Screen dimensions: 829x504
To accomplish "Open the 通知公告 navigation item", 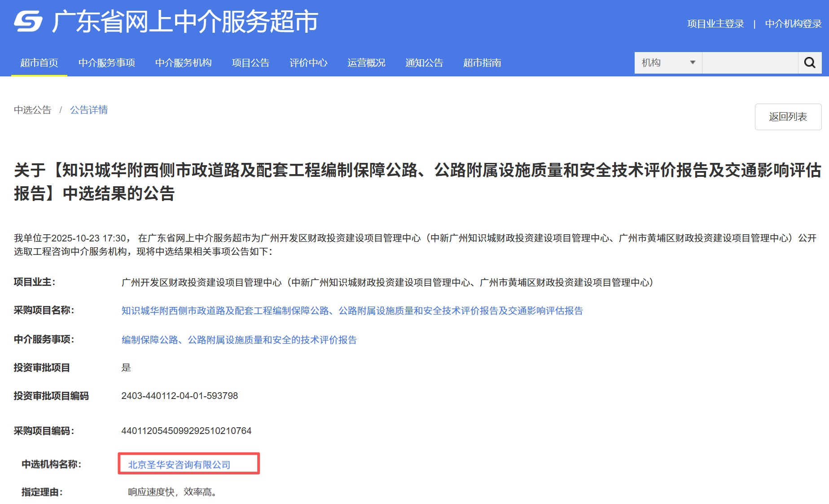I will pyautogui.click(x=424, y=63).
